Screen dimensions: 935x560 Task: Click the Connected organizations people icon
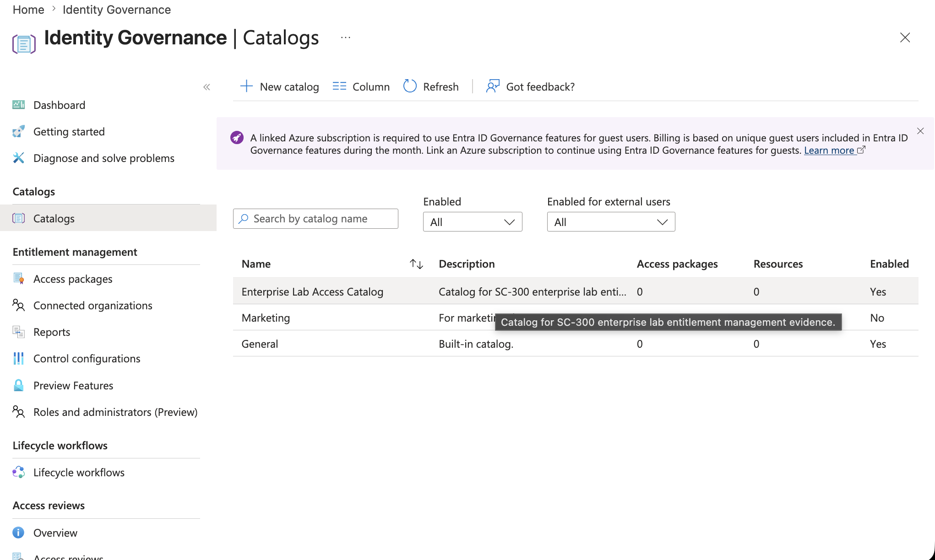pyautogui.click(x=18, y=305)
